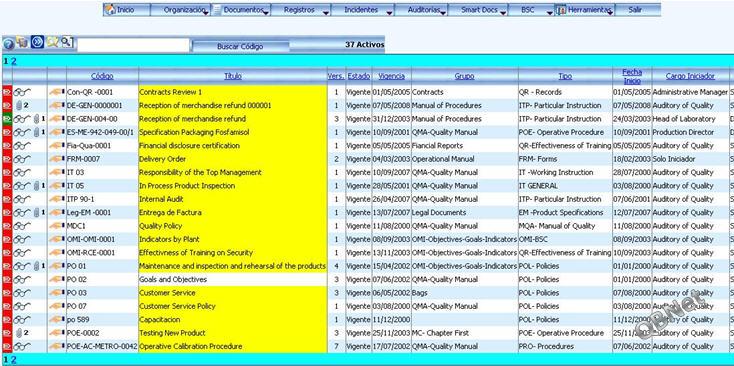The image size is (734, 366).
Task: Click the red status flag for MDC1
Action: point(7,226)
